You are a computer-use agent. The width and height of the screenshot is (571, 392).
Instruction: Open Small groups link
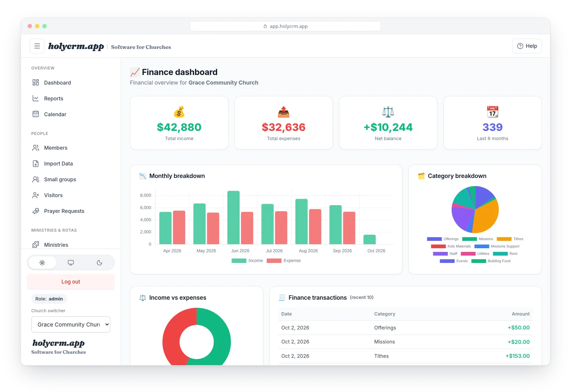[x=71, y=179]
